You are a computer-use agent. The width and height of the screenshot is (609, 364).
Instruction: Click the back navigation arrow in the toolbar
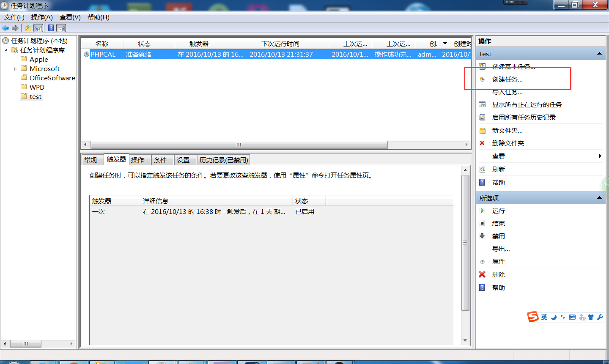(x=5, y=28)
